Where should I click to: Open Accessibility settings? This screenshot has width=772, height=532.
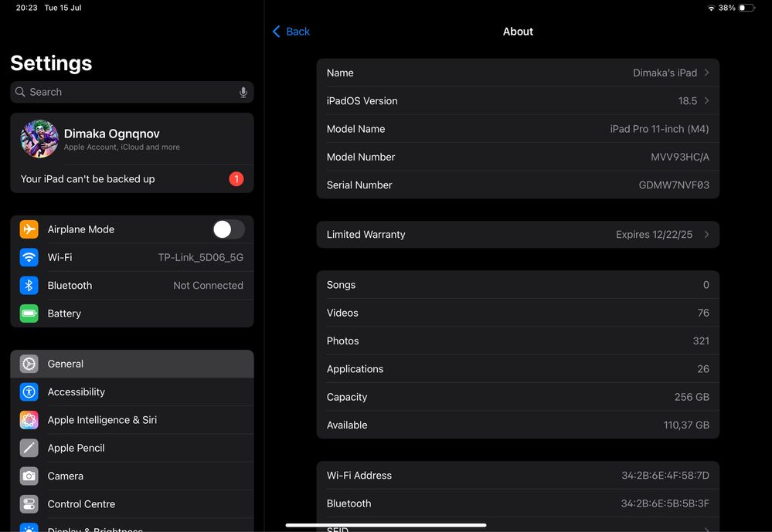(x=132, y=391)
